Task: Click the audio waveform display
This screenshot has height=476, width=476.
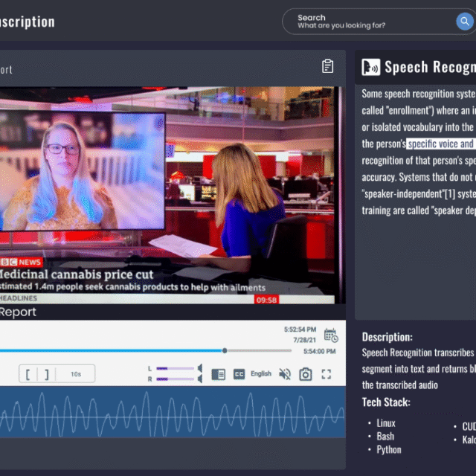Action: coord(173,412)
